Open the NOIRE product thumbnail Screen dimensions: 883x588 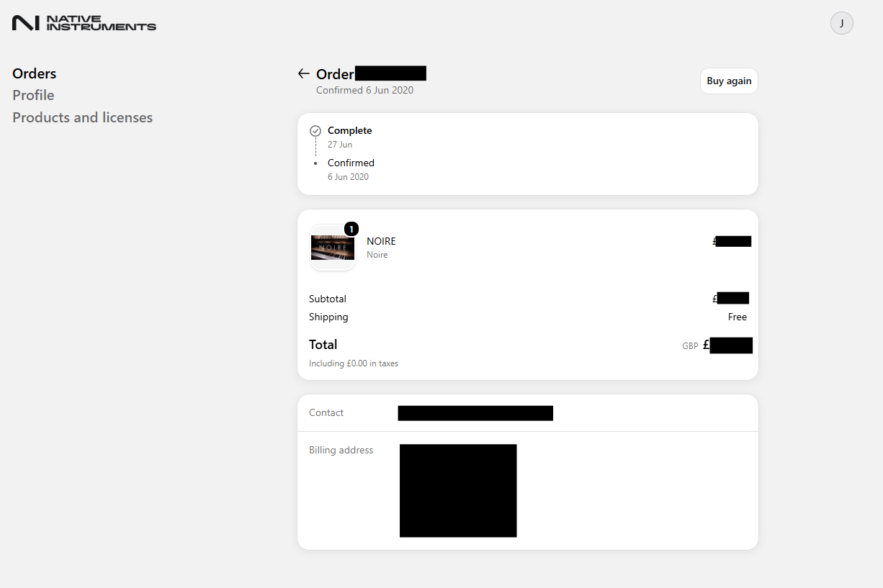coord(333,248)
